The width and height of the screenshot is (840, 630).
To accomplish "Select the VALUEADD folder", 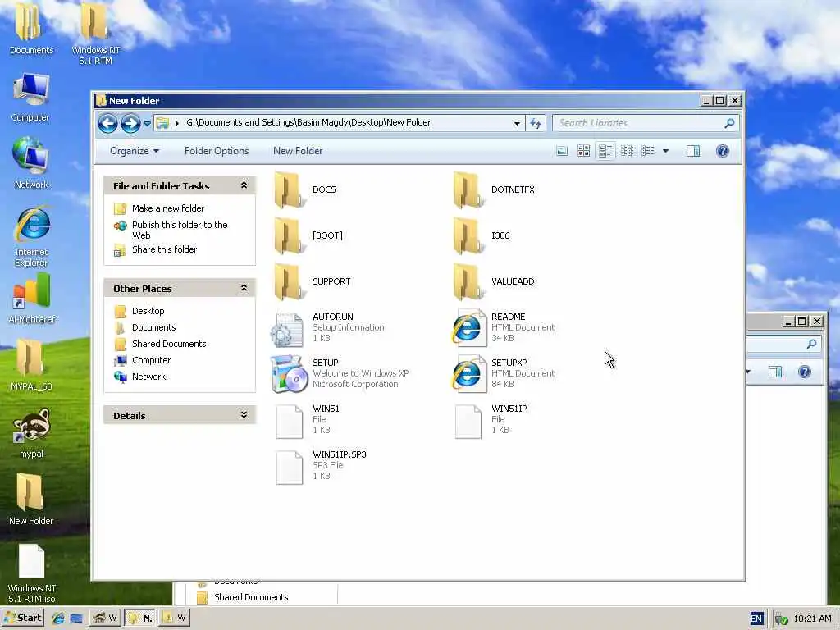I will click(493, 282).
